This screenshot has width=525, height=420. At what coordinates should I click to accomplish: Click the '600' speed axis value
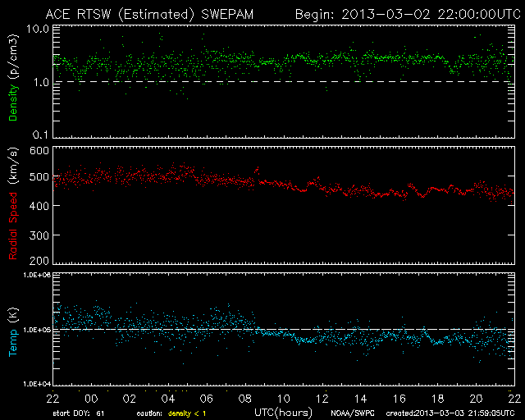coord(39,151)
